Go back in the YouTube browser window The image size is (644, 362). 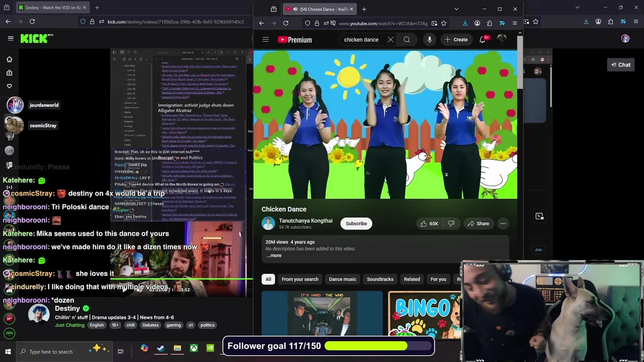[x=262, y=23]
